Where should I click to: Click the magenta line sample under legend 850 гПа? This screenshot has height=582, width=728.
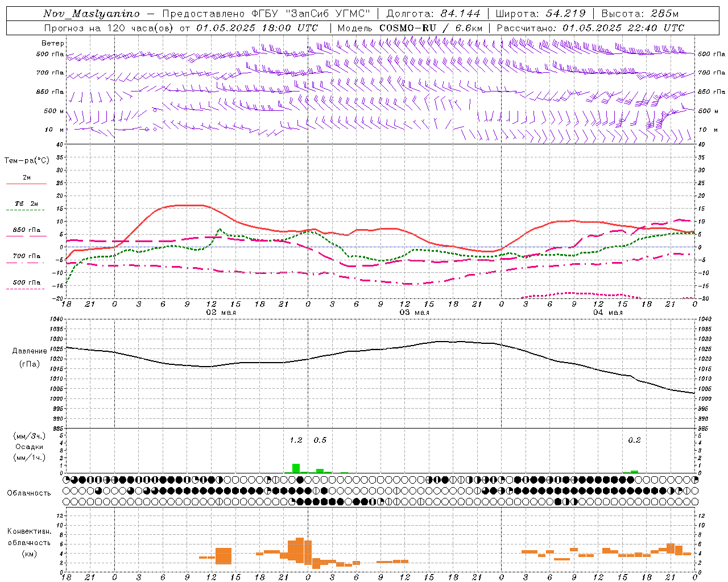[26, 236]
